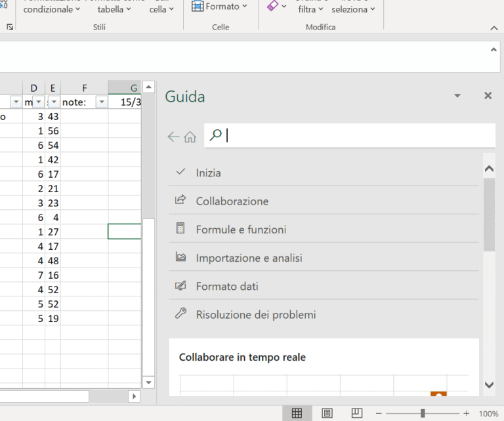Close the Guida help pane
The height and width of the screenshot is (421, 504).
(x=488, y=96)
